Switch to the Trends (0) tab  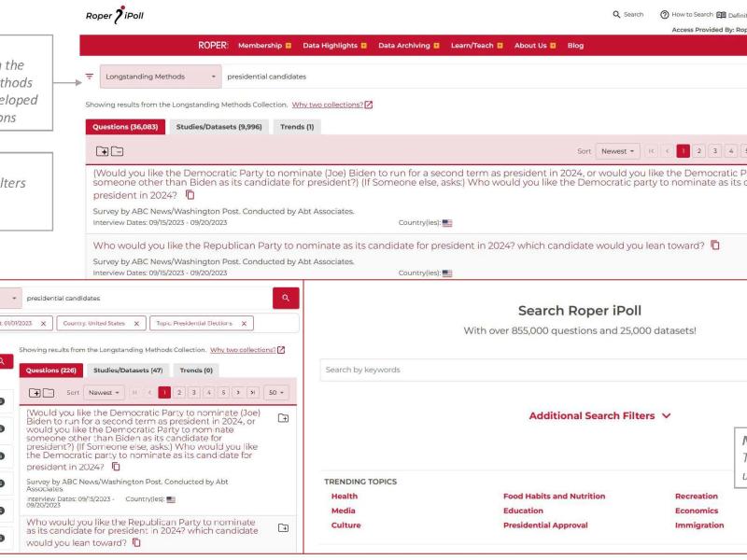coord(196,370)
